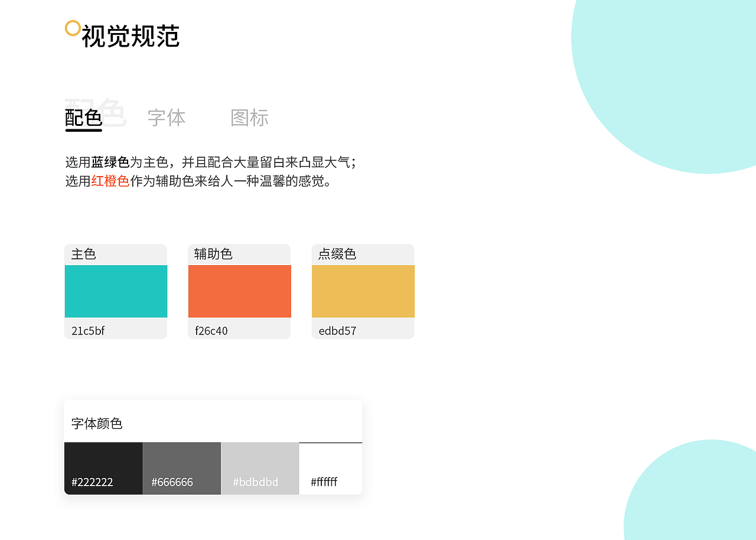The image size is (756, 540).
Task: Open the 图标 tab
Action: 249,118
